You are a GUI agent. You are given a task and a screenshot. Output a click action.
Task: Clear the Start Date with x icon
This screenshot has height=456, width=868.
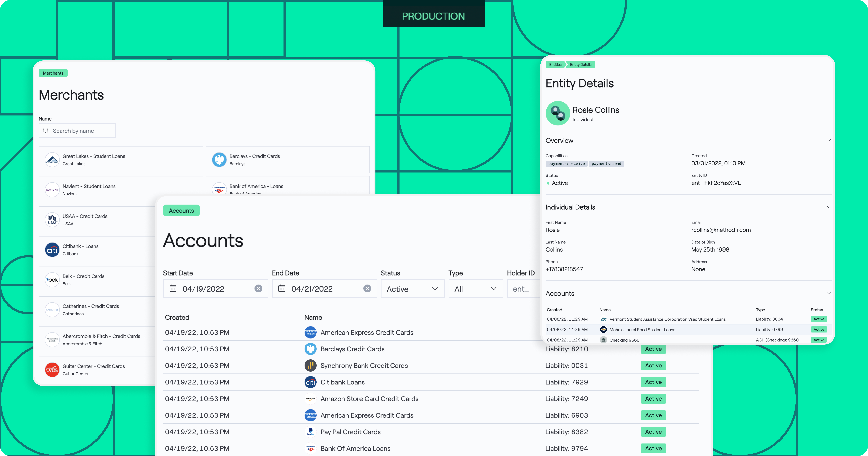click(258, 288)
